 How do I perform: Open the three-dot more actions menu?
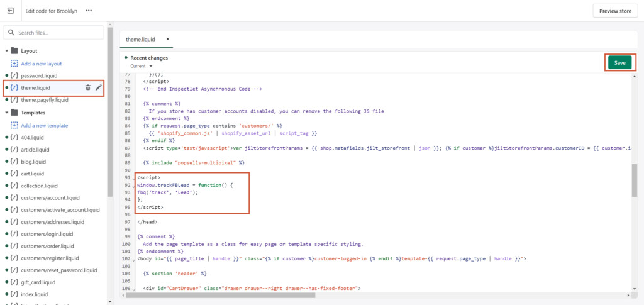coord(89,11)
